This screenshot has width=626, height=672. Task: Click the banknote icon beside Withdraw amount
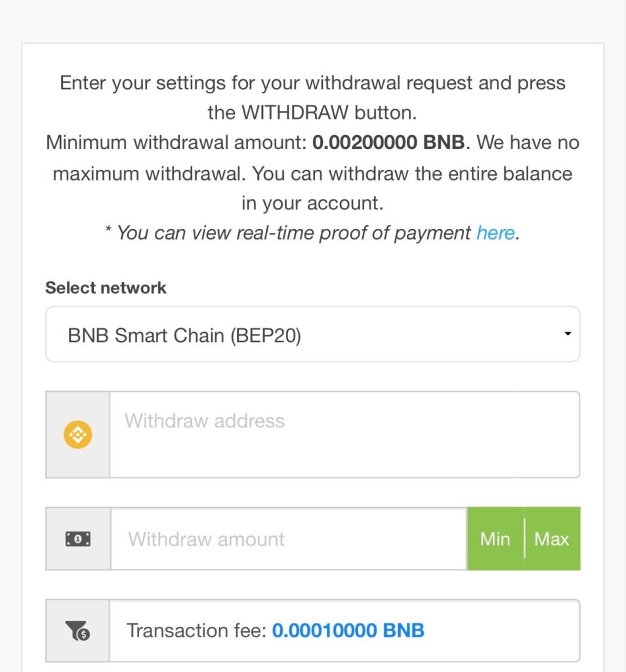[78, 539]
